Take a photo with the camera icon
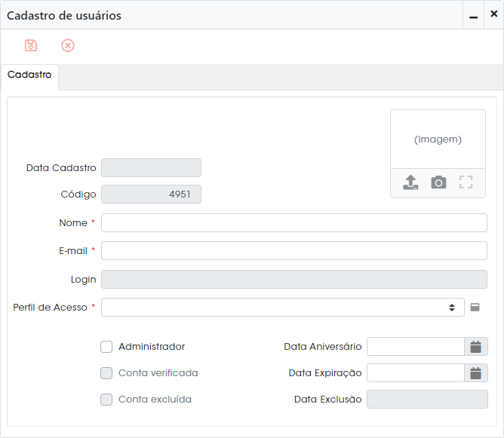 pos(438,182)
